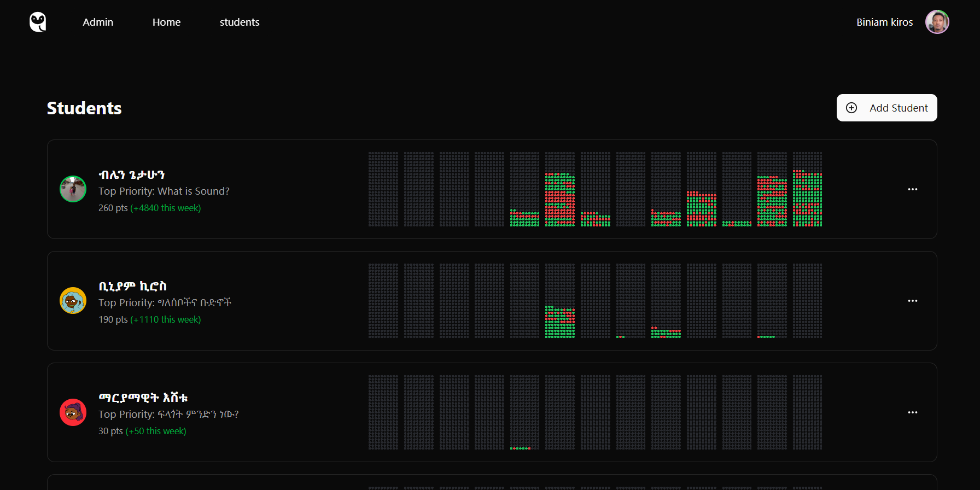Click the '+4840 this week' points label
The width and height of the screenshot is (980, 490).
coord(166,208)
